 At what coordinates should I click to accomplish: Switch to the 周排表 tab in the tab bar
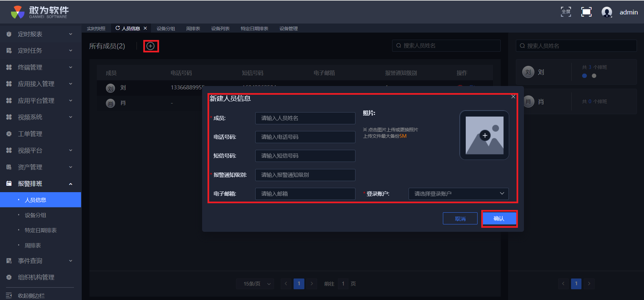click(193, 29)
